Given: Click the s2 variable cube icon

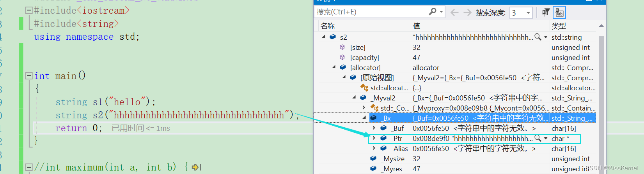Looking at the screenshot, I should pos(333,37).
